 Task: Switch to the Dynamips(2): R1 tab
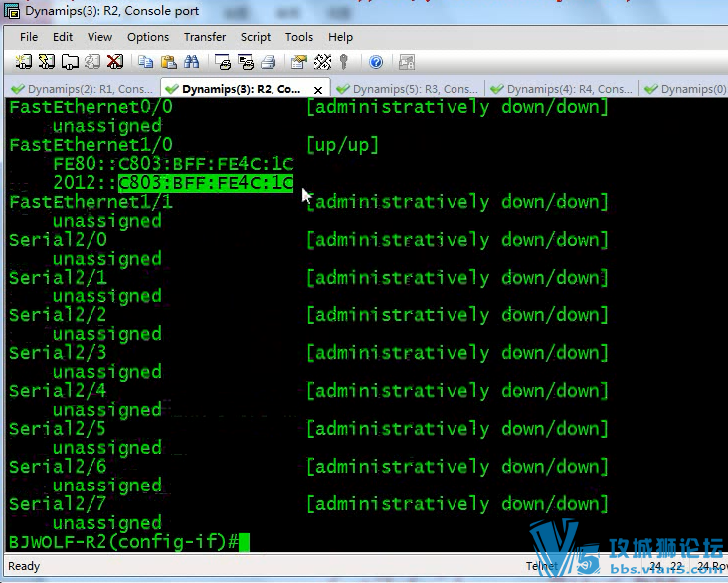click(83, 89)
